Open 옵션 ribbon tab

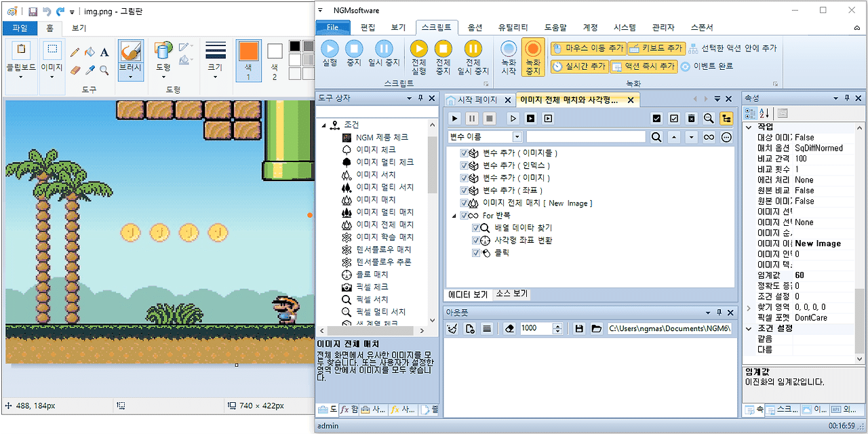click(x=475, y=28)
